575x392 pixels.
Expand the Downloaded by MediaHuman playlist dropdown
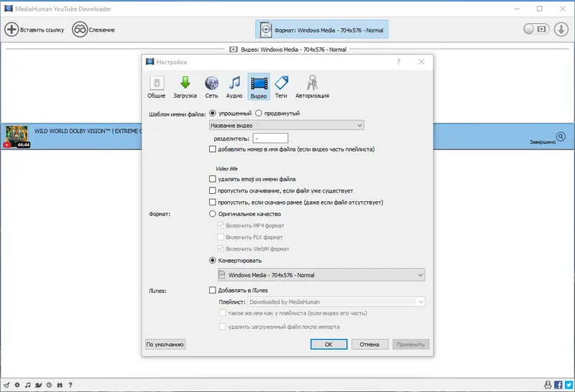(336, 302)
